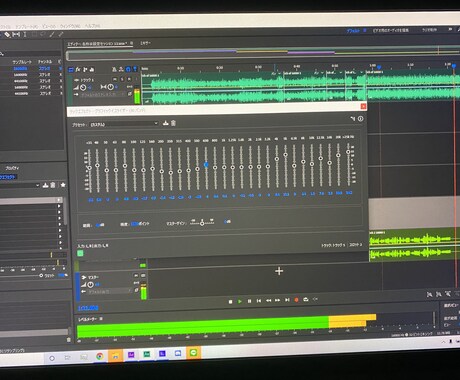Expand the workspace overflow chevron at top right
The height and width of the screenshot is (380, 460).
point(450,30)
